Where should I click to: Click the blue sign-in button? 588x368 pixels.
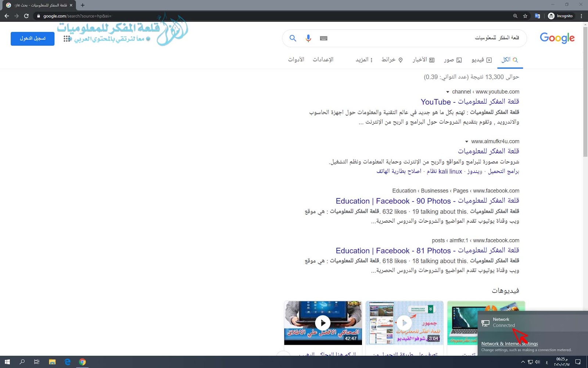[x=32, y=39]
